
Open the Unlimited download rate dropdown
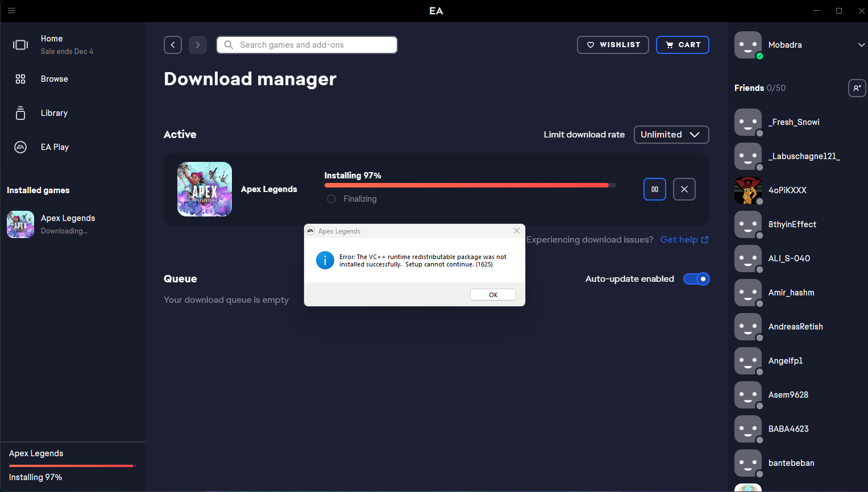pos(671,135)
